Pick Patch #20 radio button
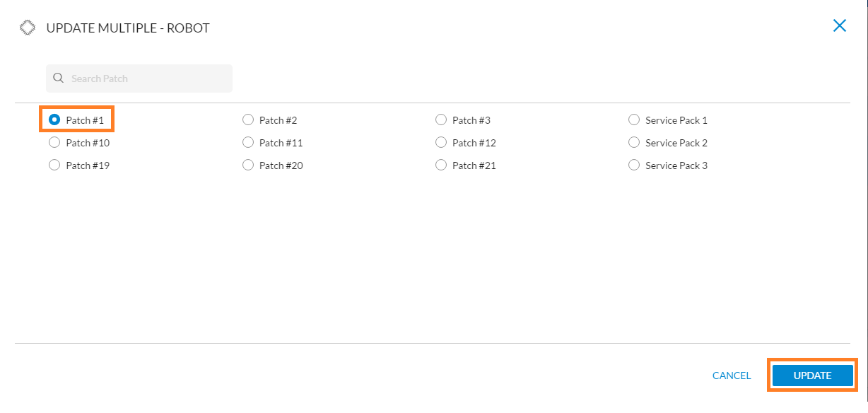The height and width of the screenshot is (413, 868). pyautogui.click(x=248, y=165)
